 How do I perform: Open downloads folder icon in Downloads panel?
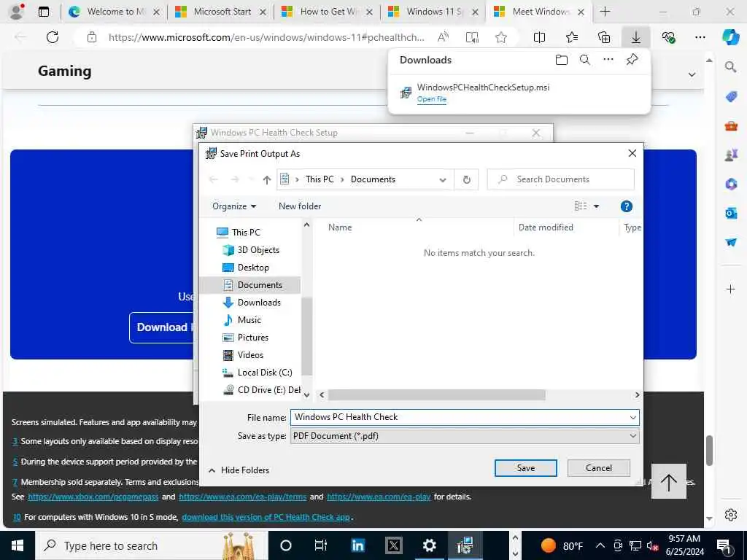pos(562,60)
